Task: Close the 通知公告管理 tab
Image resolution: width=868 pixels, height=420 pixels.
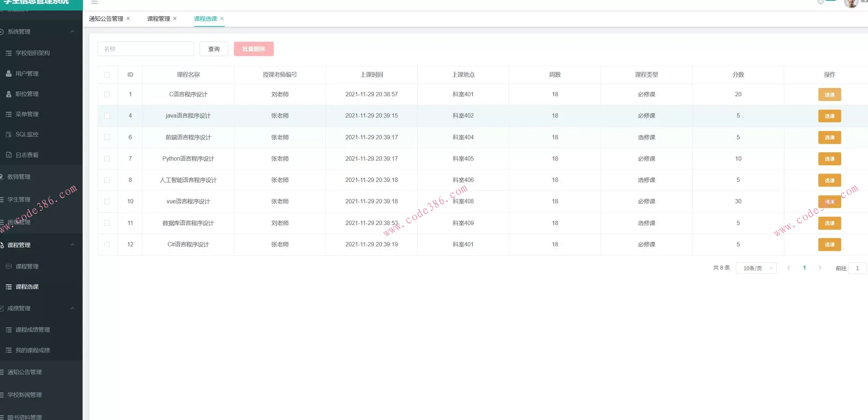Action: pos(128,19)
